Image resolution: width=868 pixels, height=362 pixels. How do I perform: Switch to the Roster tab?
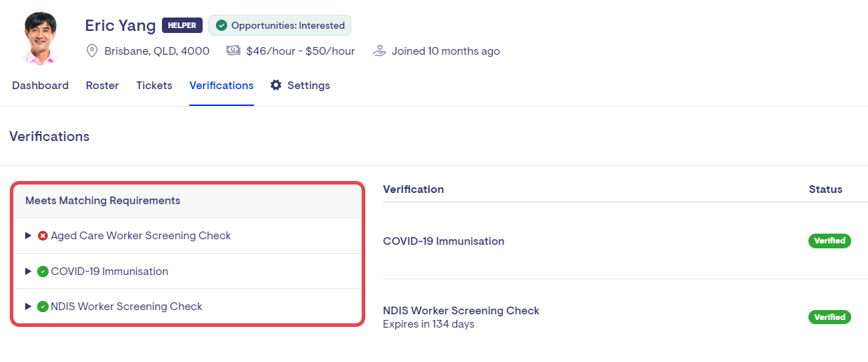click(x=102, y=86)
